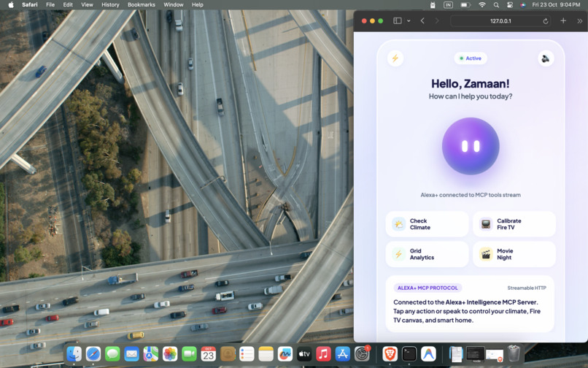Viewport: 588px width, 368px height.
Task: Open the Edit menu
Action: coord(68,4)
